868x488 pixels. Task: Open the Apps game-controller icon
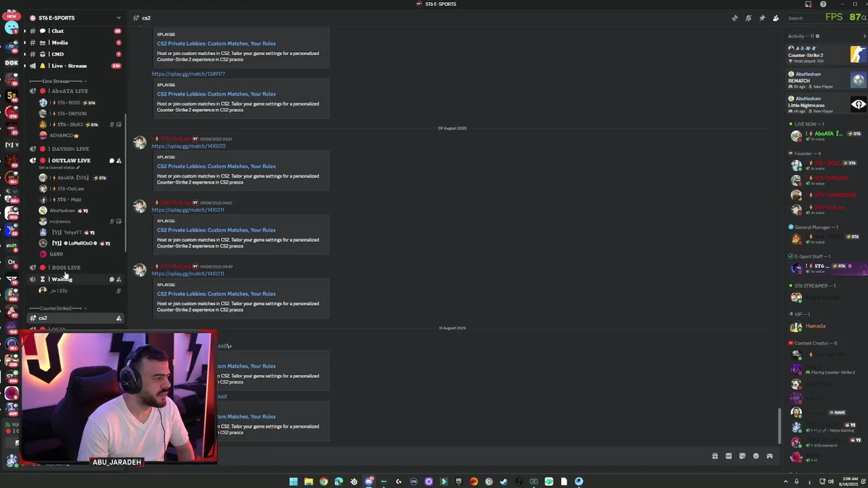[x=770, y=456]
